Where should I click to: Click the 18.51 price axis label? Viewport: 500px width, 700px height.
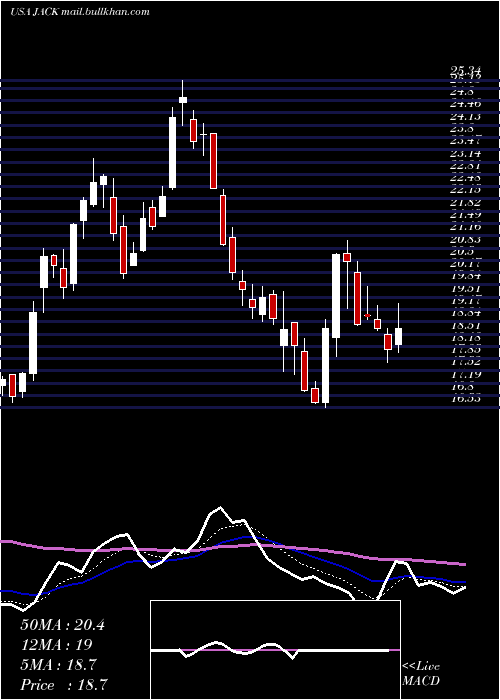tap(465, 326)
